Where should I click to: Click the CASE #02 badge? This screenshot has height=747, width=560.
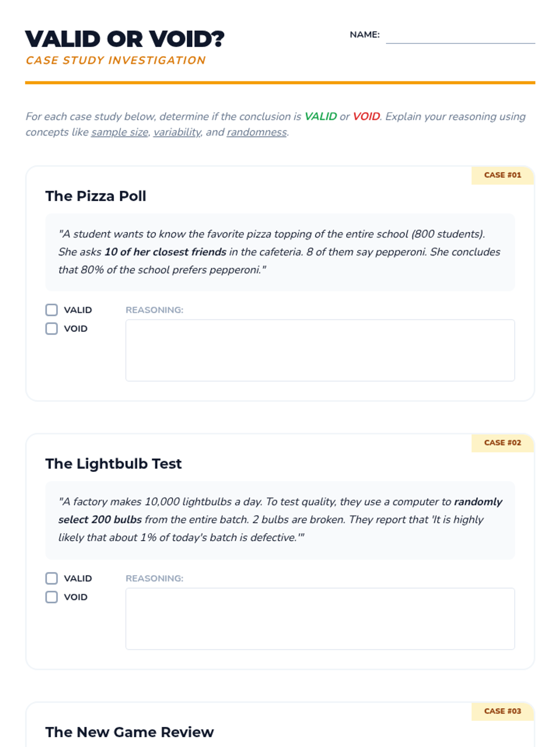click(x=503, y=443)
